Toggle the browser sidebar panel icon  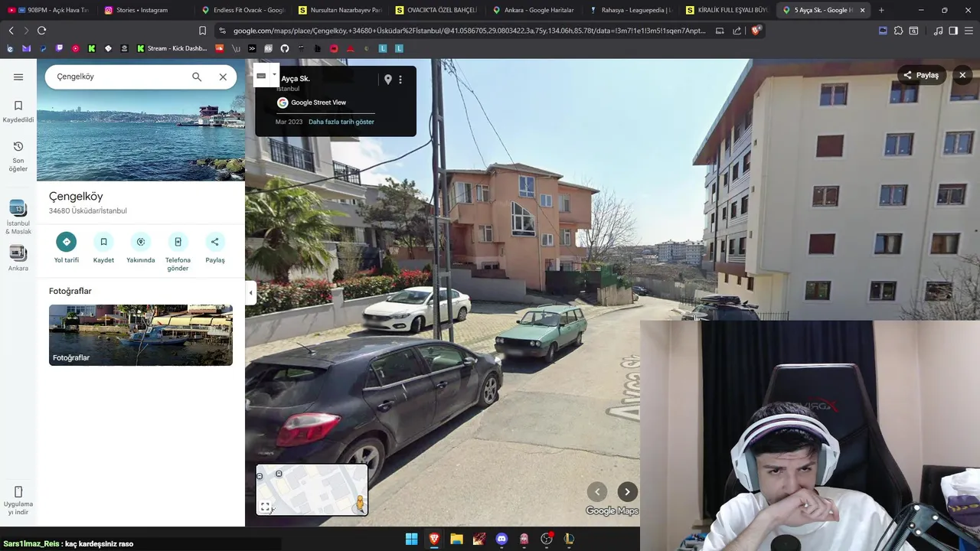coord(953,31)
